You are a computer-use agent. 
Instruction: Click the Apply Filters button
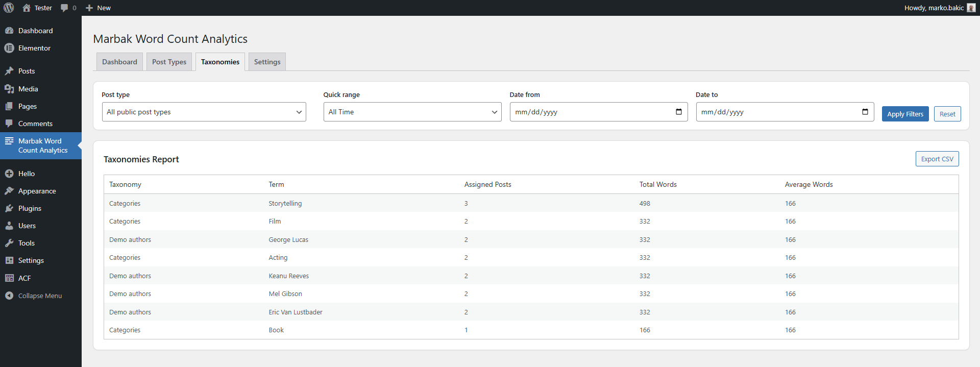tap(904, 114)
